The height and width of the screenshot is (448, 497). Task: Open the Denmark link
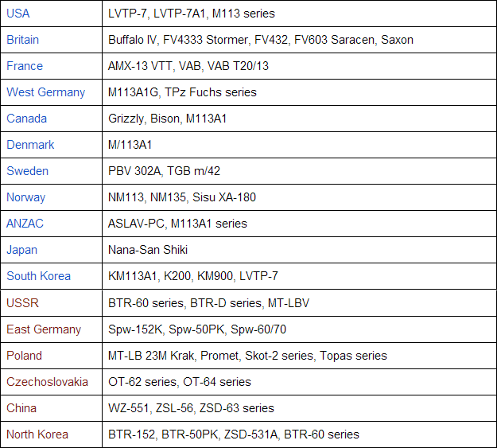click(x=31, y=145)
